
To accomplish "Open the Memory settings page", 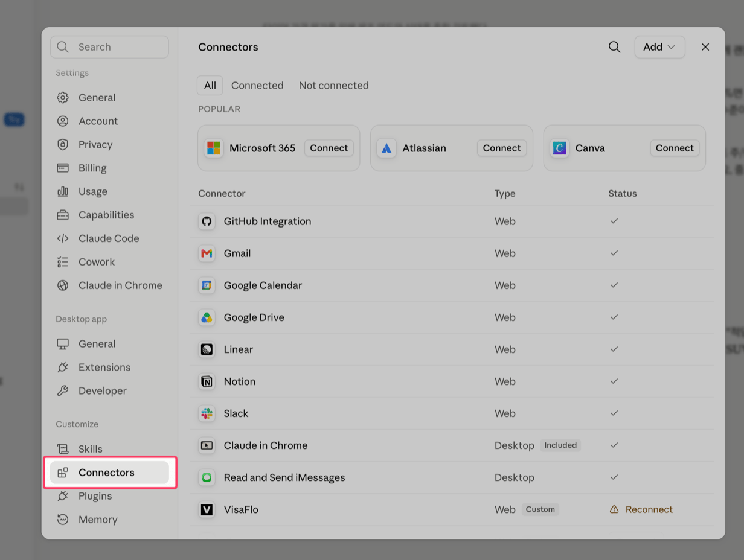I will pos(109,520).
